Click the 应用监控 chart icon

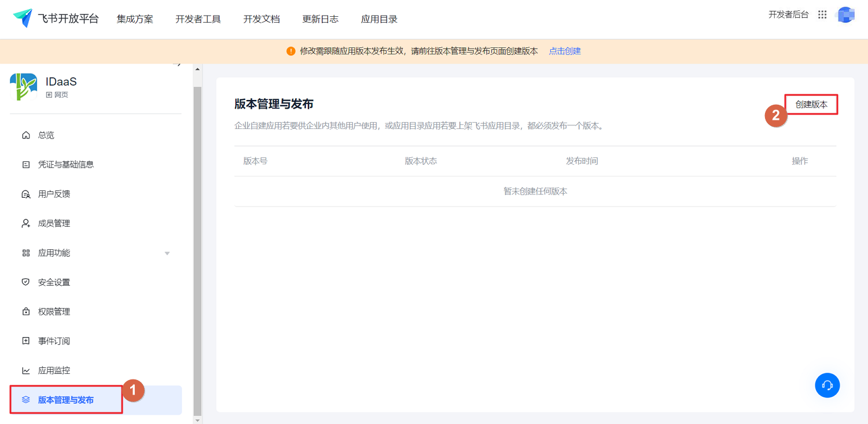point(25,371)
